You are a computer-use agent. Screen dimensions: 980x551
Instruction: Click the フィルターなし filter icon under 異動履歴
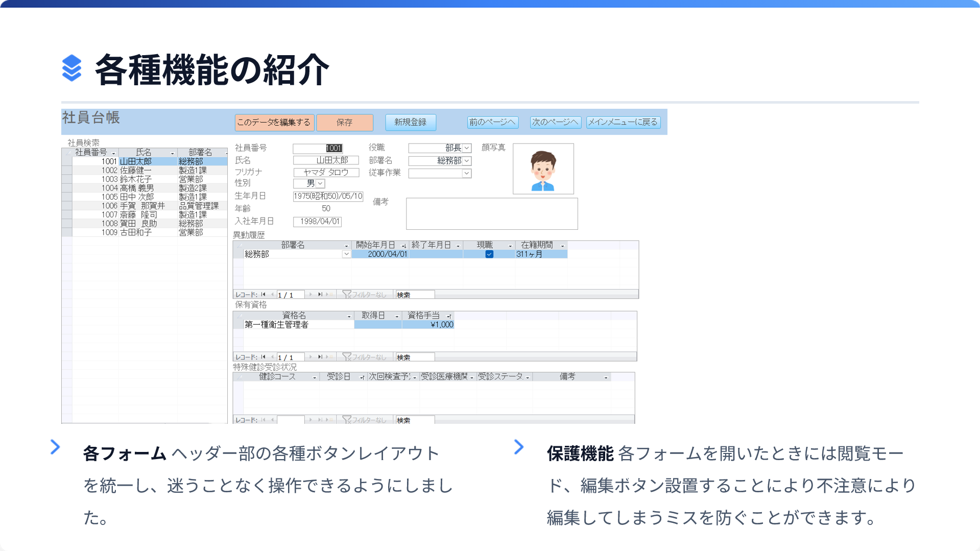(347, 295)
